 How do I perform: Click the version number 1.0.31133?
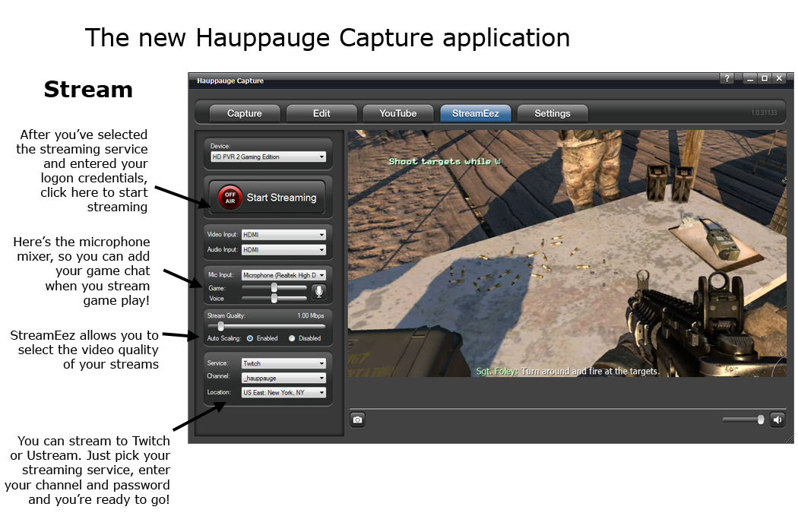(x=764, y=112)
